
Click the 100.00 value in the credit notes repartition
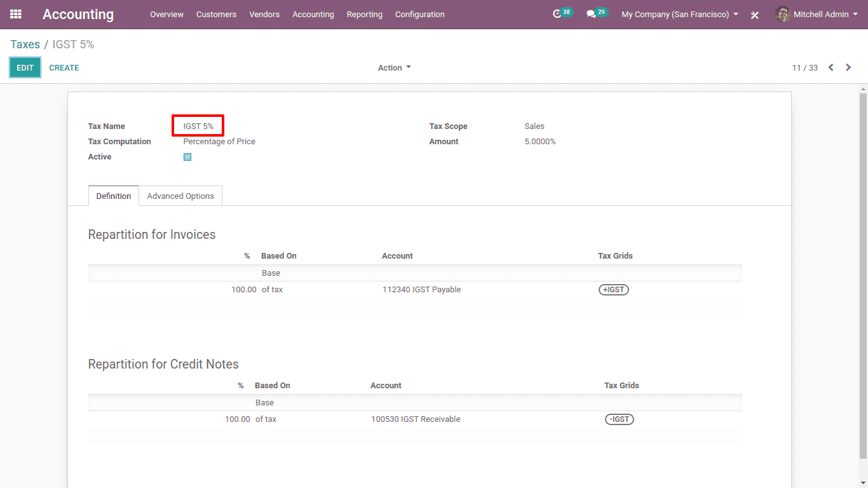click(x=238, y=419)
